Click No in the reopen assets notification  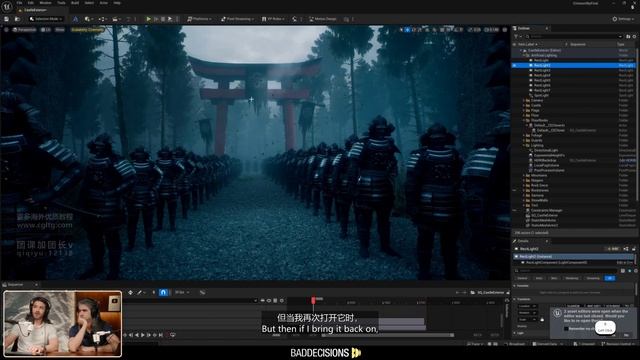626,335
